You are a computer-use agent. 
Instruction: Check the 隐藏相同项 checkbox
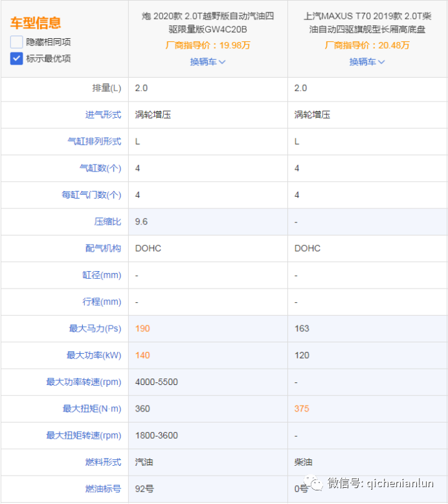pos(16,42)
